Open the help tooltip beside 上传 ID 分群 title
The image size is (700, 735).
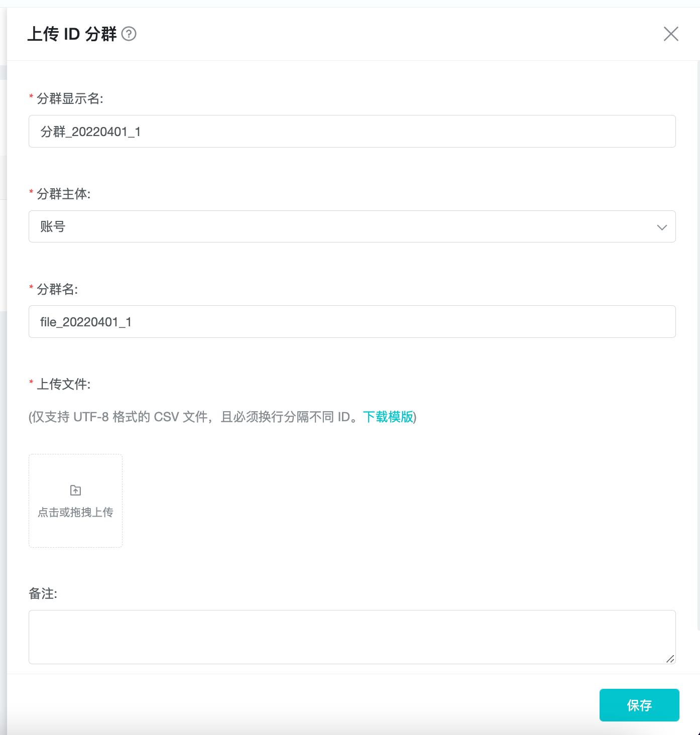coord(130,34)
